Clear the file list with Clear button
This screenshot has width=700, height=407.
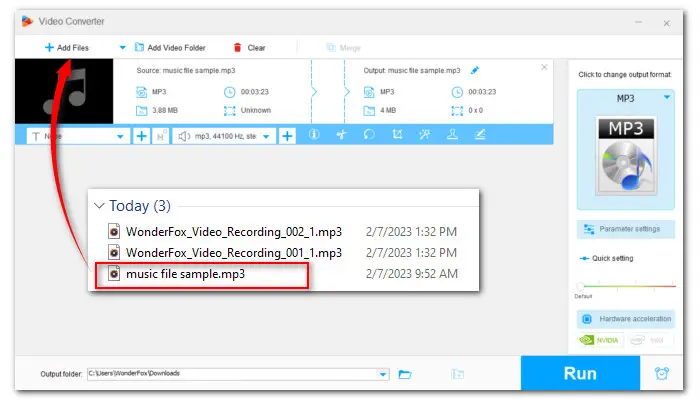250,47
